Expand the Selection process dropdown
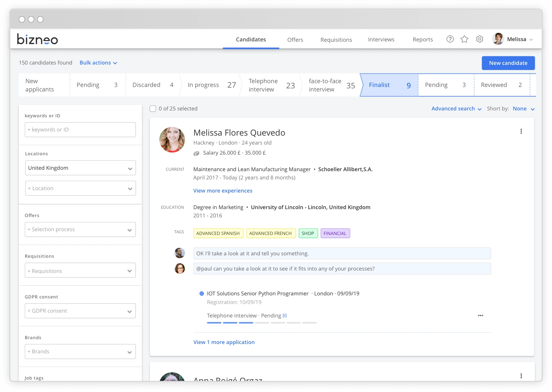 [80, 229]
